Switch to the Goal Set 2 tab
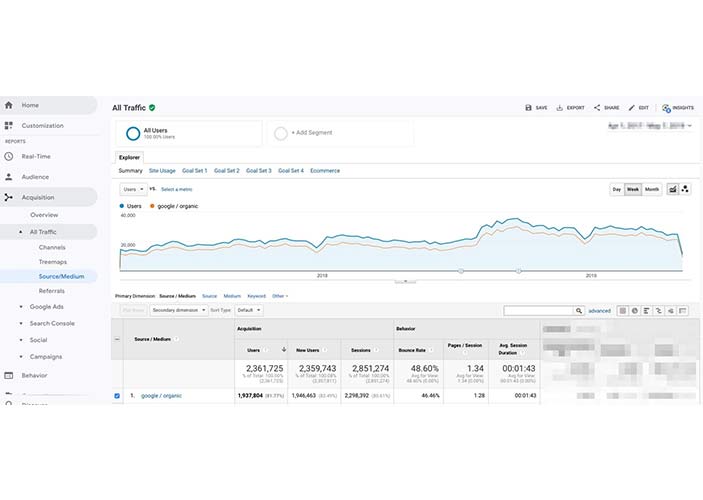Viewport: 703px width, 500px height. pyautogui.click(x=226, y=171)
